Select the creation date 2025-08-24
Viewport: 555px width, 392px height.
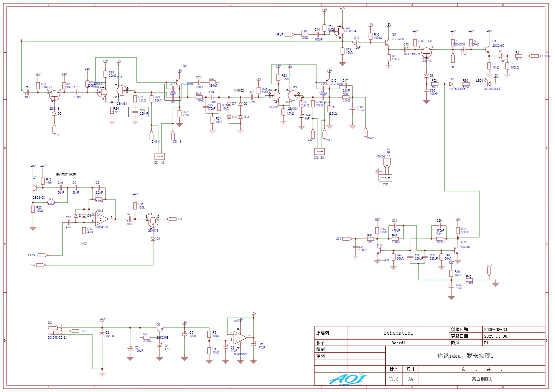496,329
